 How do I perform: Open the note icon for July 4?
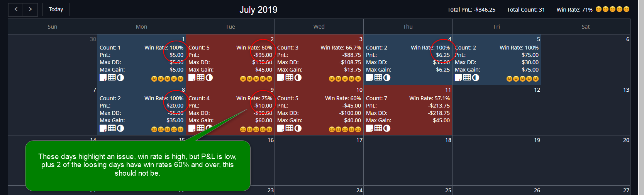369,77
